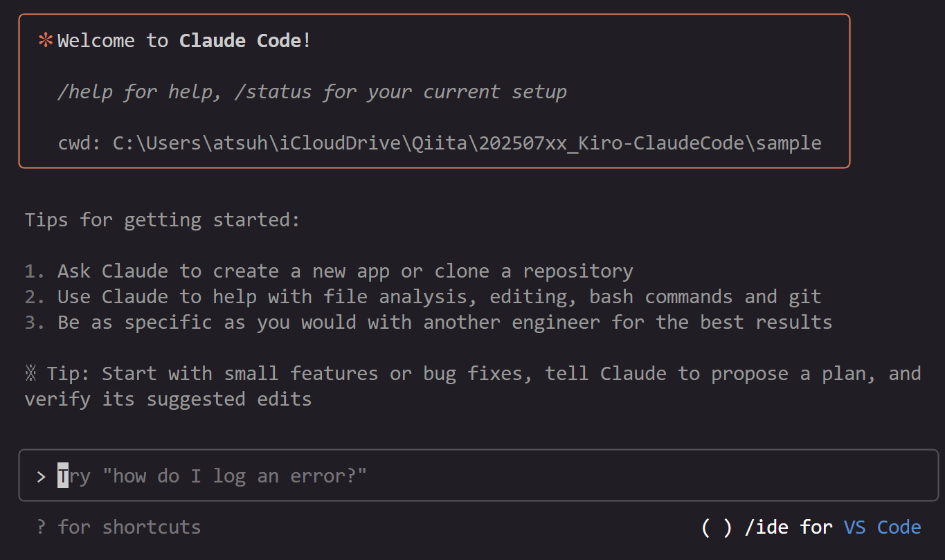Viewport: 945px width, 560px height.
Task: Open VS Code via the blue link
Action: [882, 527]
